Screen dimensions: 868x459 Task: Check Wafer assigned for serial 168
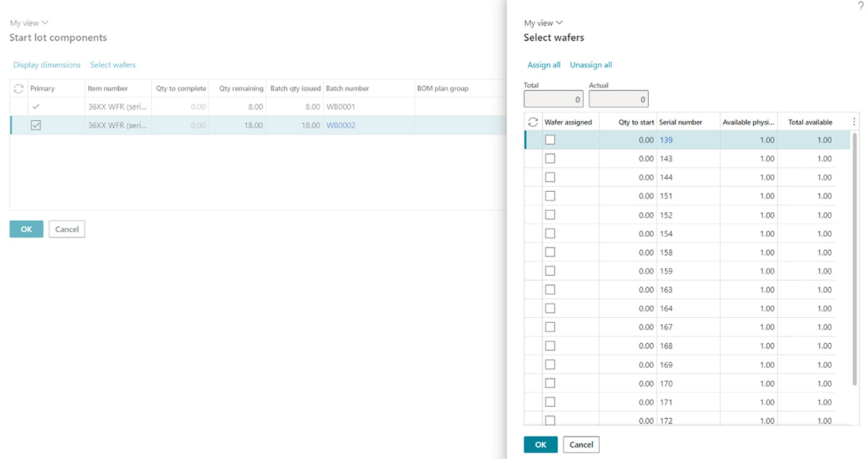click(x=550, y=346)
